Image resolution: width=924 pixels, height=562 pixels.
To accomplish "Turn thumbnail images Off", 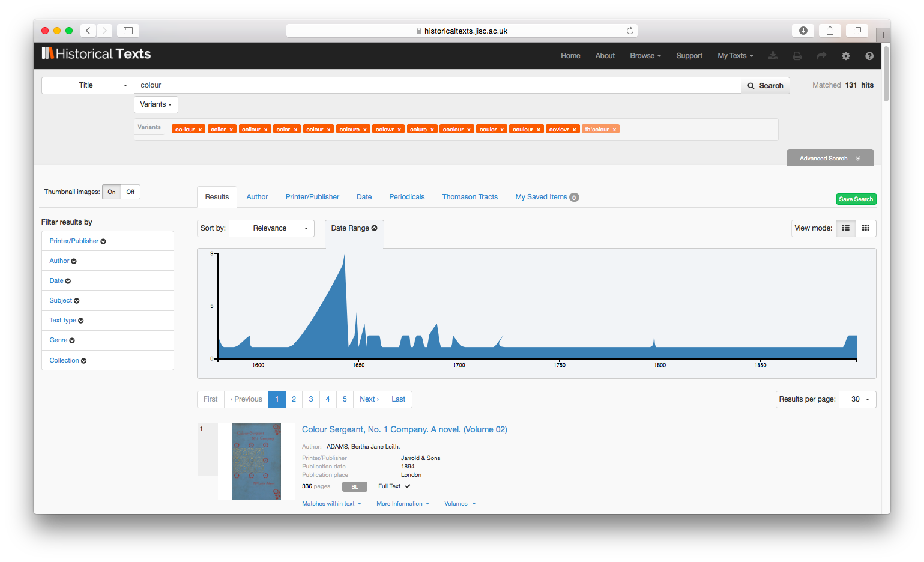I will point(130,192).
